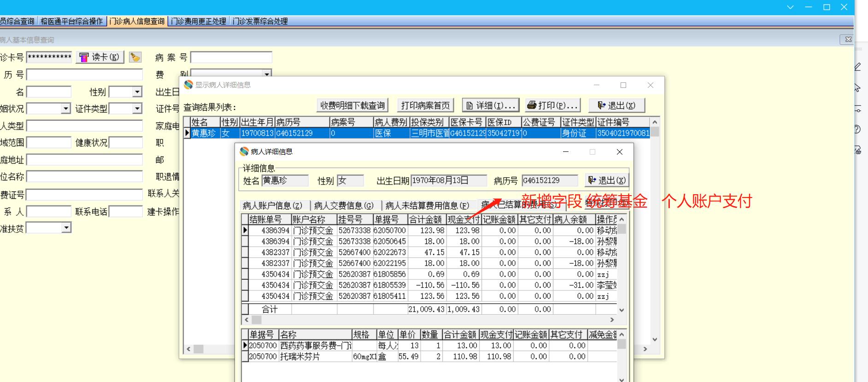Image resolution: width=868 pixels, height=382 pixels.
Task: Click the 病人余额 column header
Action: (574, 220)
